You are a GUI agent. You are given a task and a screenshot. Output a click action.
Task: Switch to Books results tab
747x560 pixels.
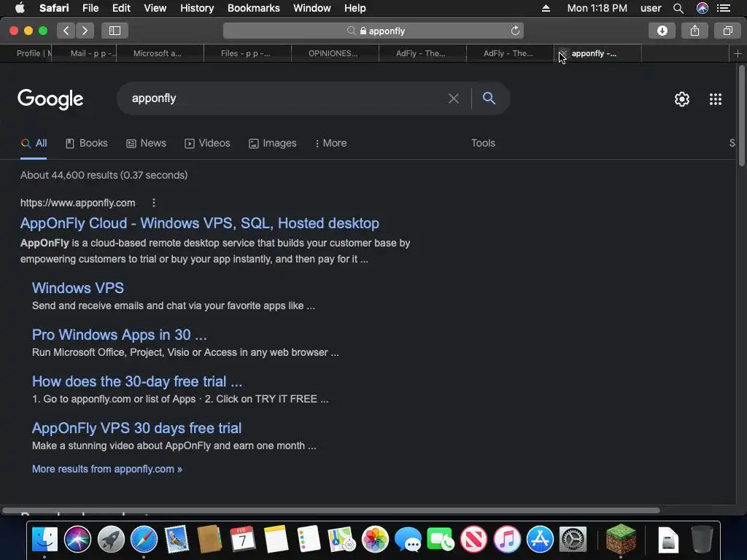pos(87,144)
